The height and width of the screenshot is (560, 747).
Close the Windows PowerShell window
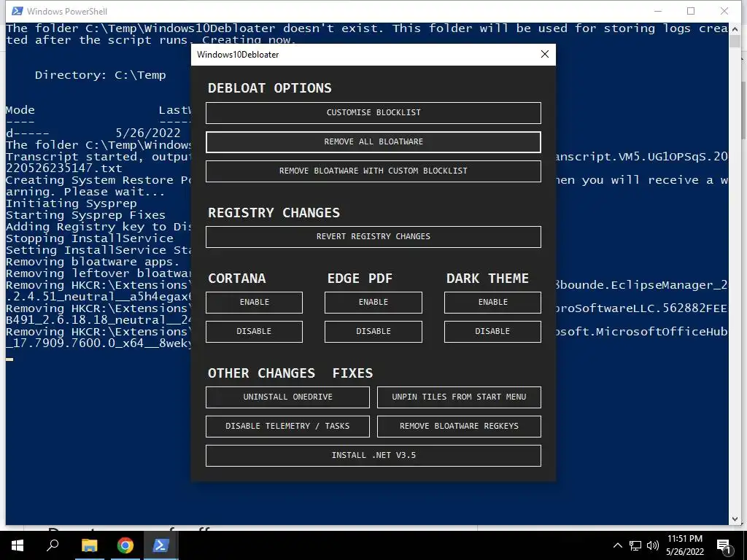[724, 11]
